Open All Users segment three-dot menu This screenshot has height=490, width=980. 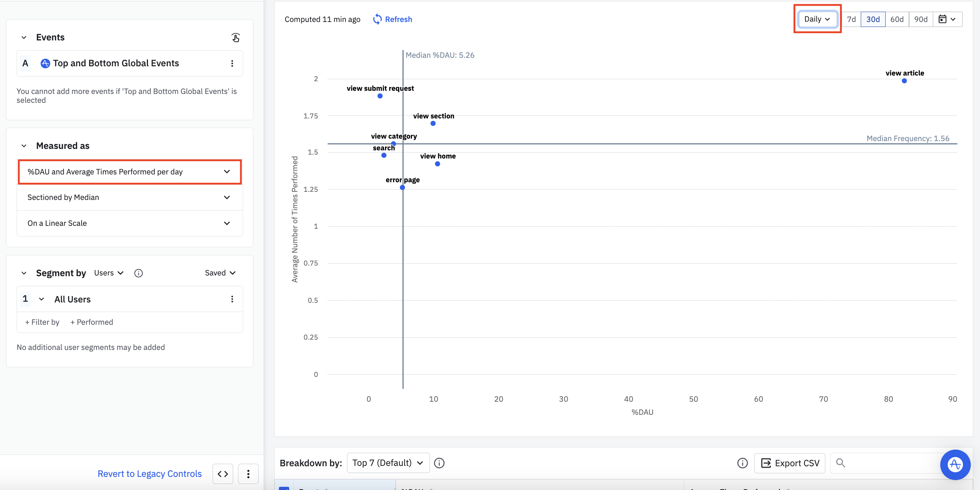click(x=232, y=299)
